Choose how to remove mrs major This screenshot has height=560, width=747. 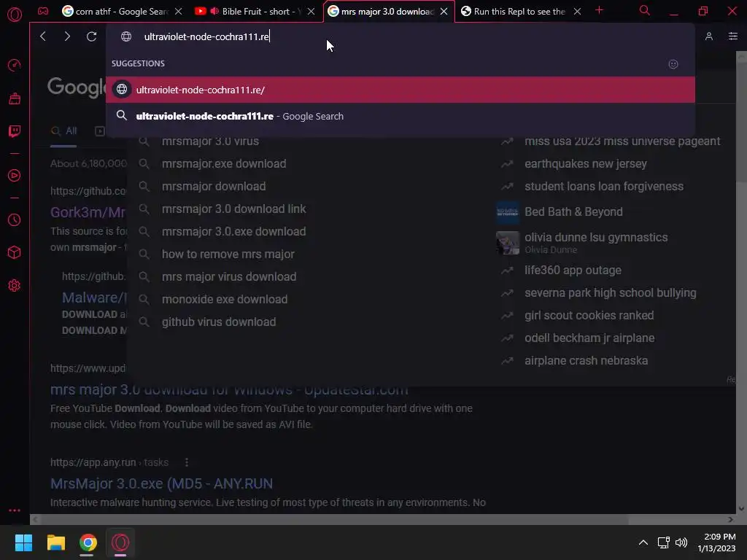click(228, 254)
